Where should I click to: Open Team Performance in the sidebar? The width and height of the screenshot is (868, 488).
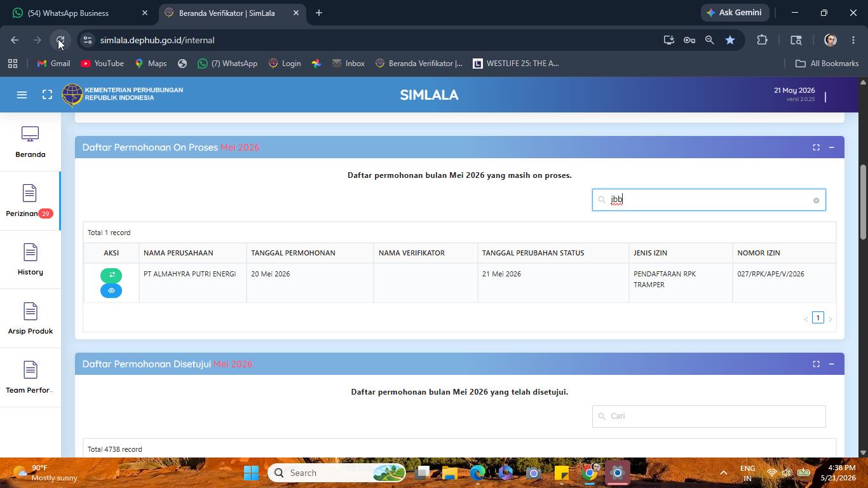coord(31,377)
